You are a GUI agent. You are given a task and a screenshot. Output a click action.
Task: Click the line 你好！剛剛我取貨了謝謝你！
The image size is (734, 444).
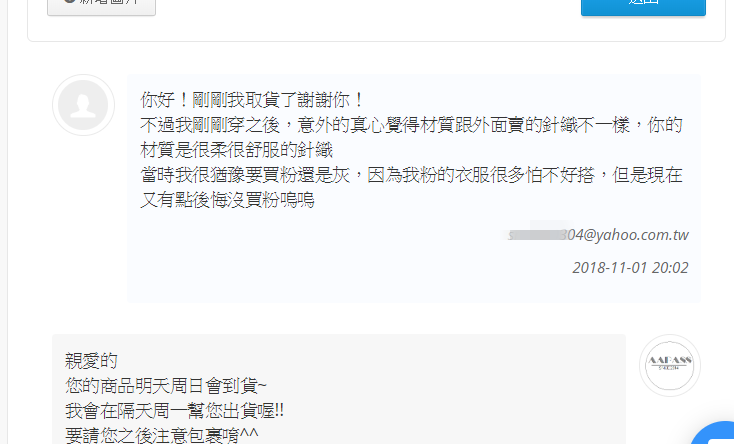click(252, 100)
